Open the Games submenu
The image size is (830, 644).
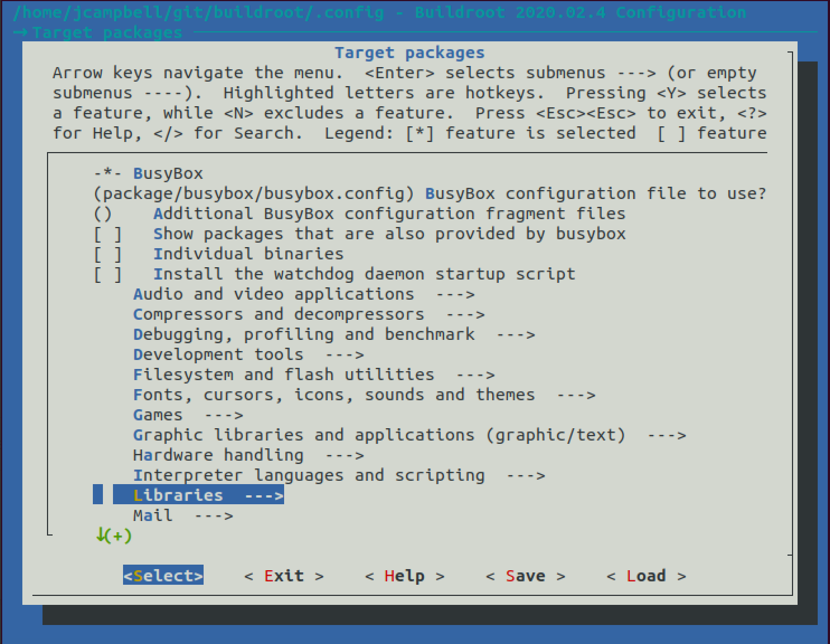(x=188, y=415)
